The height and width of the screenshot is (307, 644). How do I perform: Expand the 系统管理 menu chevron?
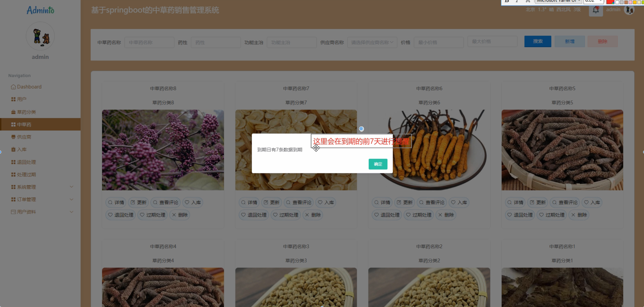(71, 187)
